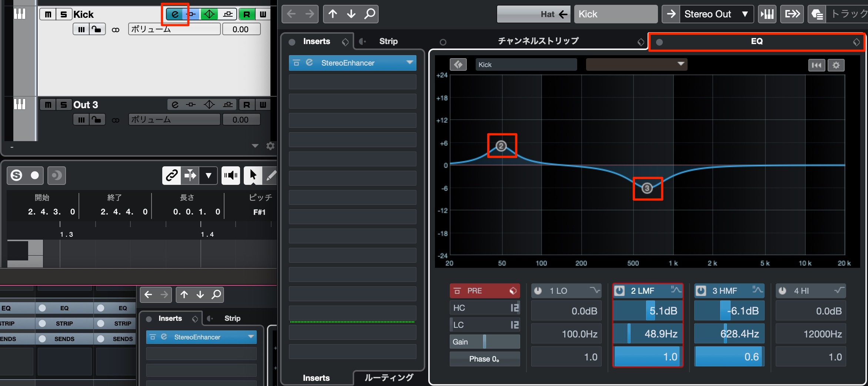Open the EQ preset dropdown
The image size is (868, 386).
pos(636,64)
